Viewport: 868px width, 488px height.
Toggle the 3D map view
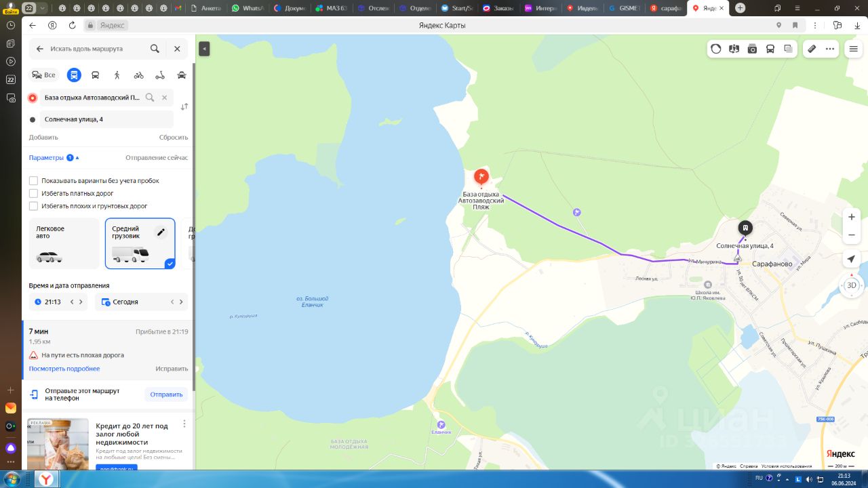tap(852, 285)
